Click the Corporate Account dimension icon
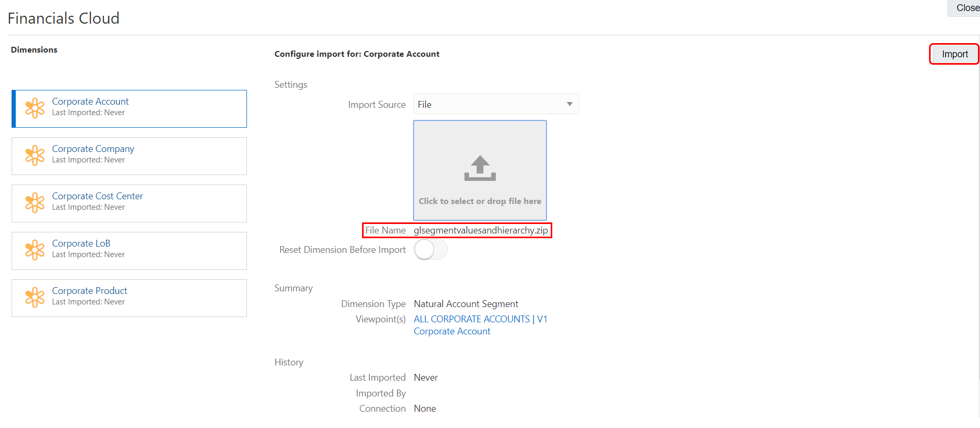Image resolution: width=980 pixels, height=428 pixels. click(35, 108)
